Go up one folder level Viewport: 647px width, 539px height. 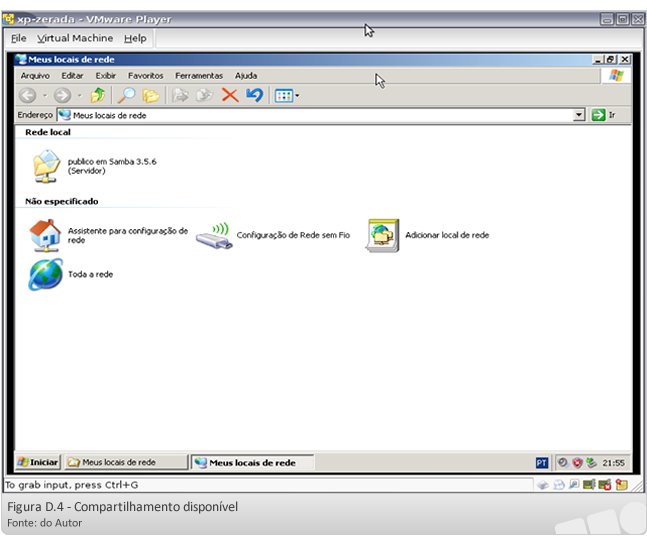coord(98,95)
